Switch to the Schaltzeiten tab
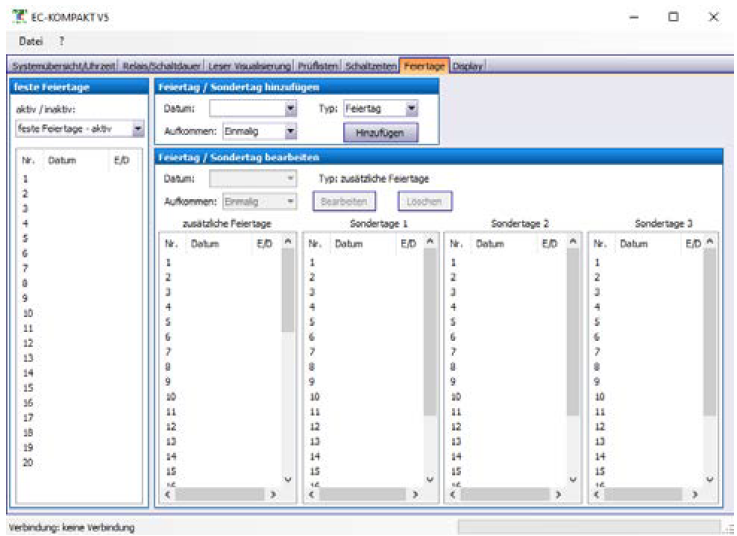Viewport: 737px width, 536px height. tap(371, 66)
